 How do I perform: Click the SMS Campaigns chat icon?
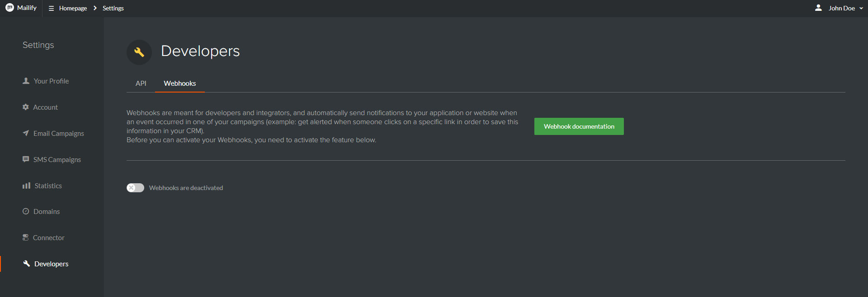[x=26, y=159]
